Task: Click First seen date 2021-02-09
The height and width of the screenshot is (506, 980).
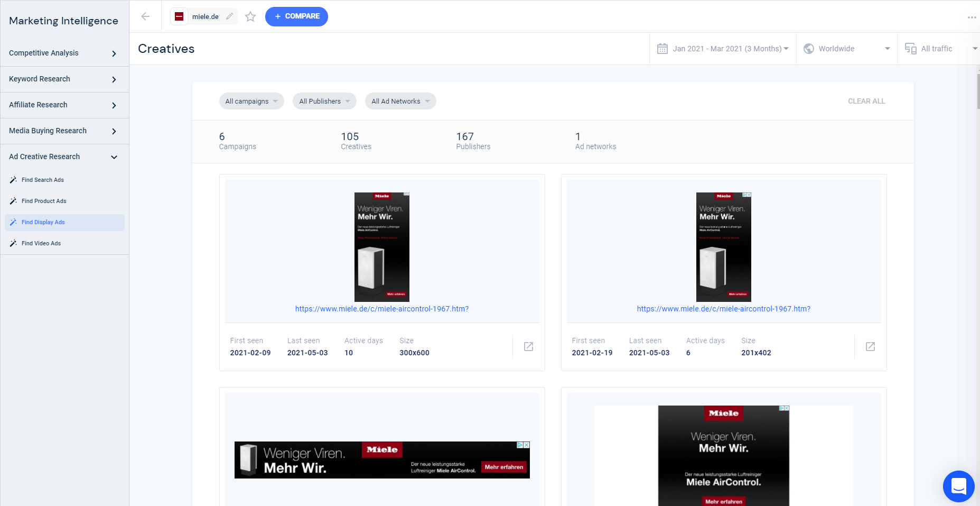Action: (x=250, y=353)
